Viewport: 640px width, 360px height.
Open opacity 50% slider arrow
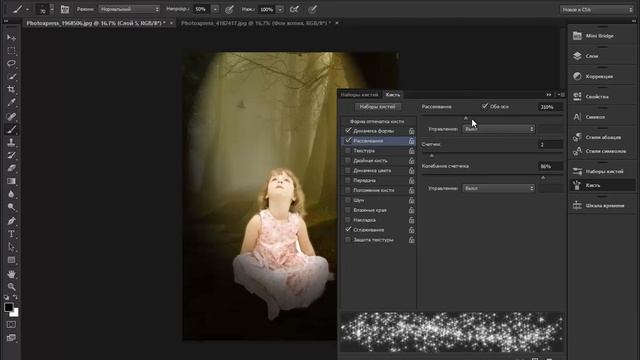click(x=216, y=9)
